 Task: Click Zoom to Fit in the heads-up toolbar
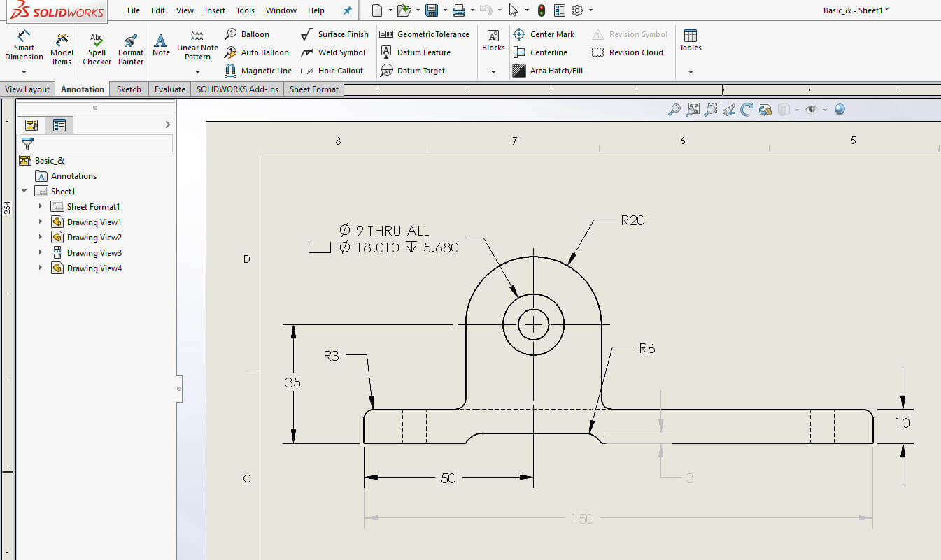[693, 110]
